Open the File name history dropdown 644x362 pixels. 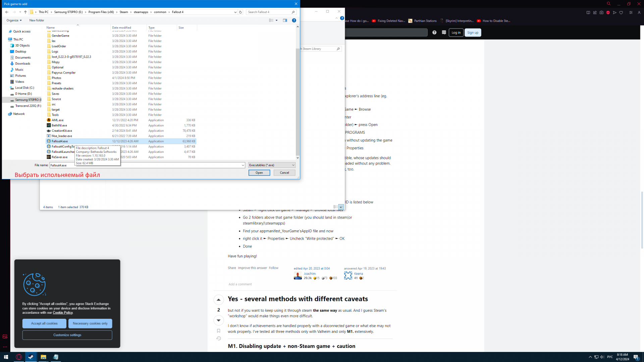243,165
